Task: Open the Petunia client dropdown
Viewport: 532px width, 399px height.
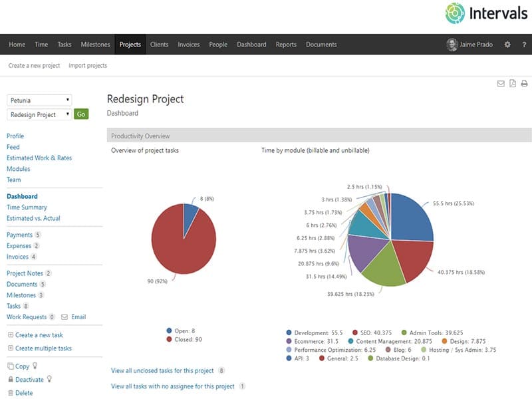Action: (39, 100)
